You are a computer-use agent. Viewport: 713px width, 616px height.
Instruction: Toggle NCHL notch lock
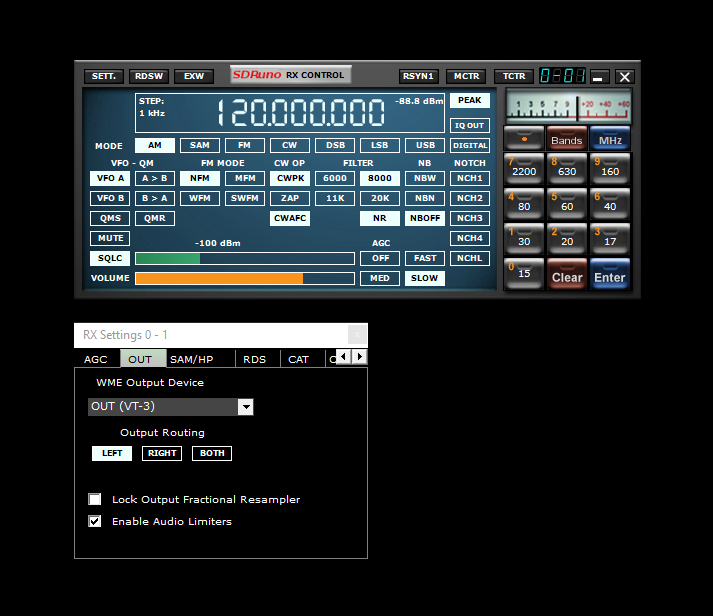point(470,258)
